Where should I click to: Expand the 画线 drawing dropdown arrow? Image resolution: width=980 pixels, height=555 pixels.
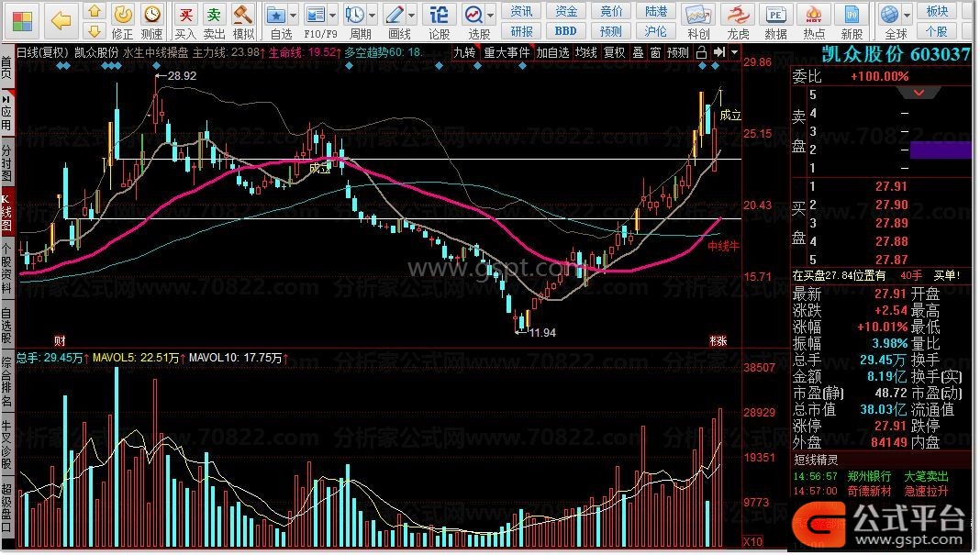(x=412, y=15)
